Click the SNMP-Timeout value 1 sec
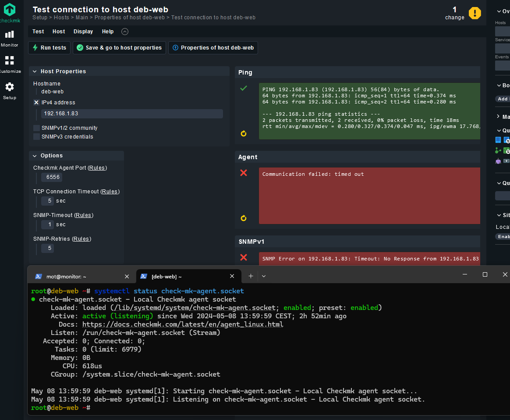The image size is (510, 420). pyautogui.click(x=48, y=225)
